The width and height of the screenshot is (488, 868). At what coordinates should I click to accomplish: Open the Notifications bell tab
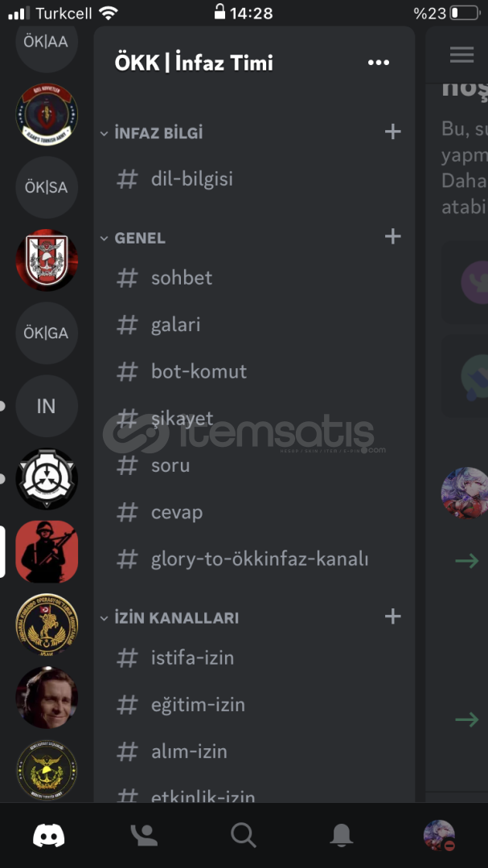(x=341, y=835)
